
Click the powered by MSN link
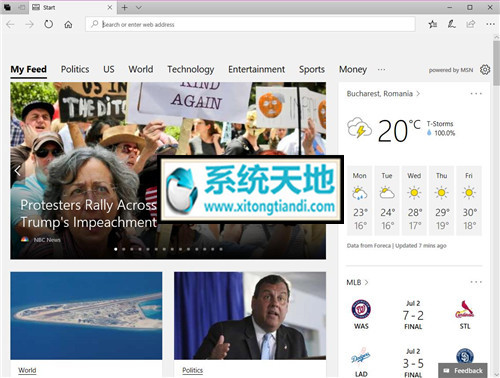[x=451, y=70]
